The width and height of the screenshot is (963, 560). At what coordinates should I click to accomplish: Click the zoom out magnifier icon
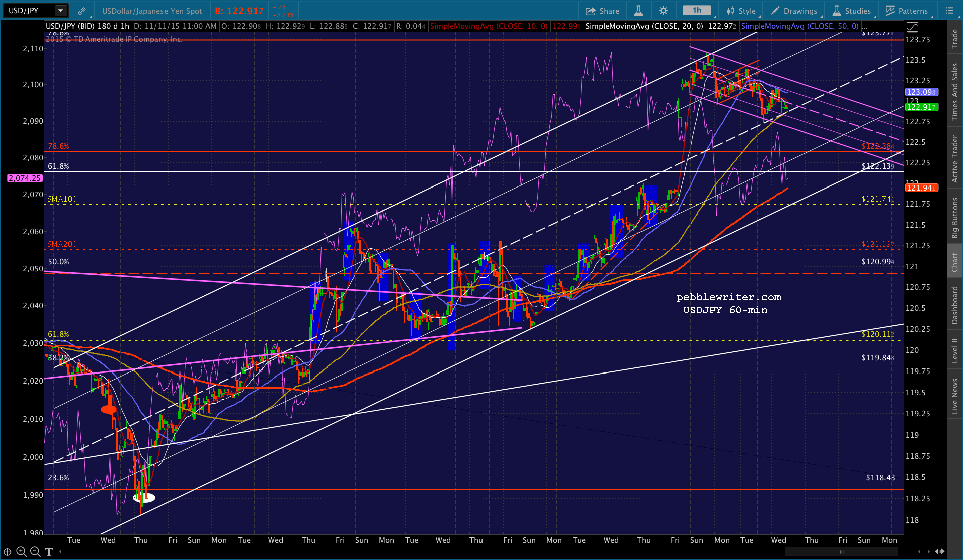[35, 552]
